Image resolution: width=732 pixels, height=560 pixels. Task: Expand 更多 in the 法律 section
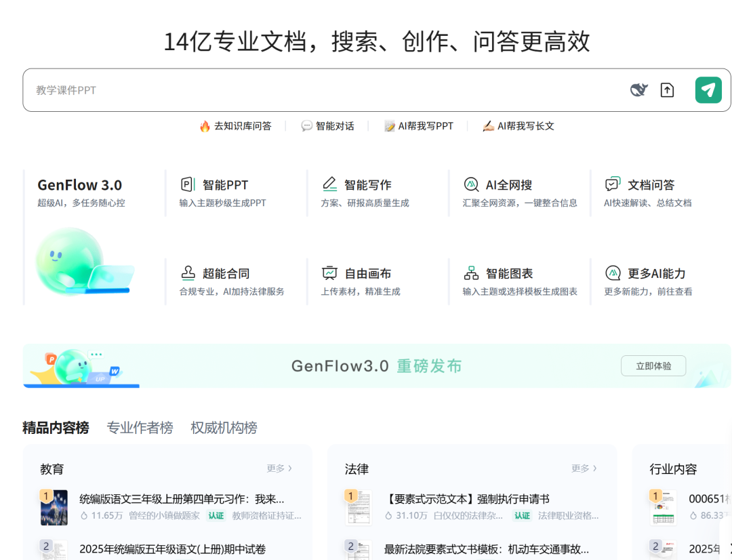(584, 468)
